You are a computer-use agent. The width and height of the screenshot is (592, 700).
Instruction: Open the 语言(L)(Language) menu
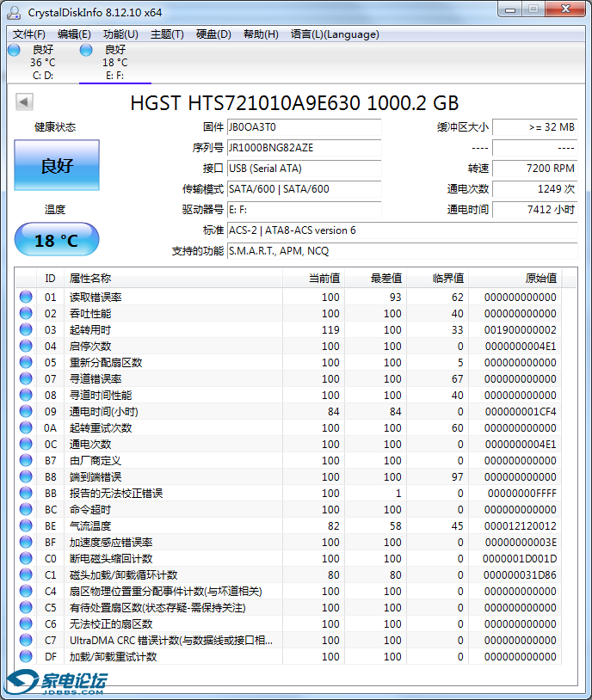(335, 34)
